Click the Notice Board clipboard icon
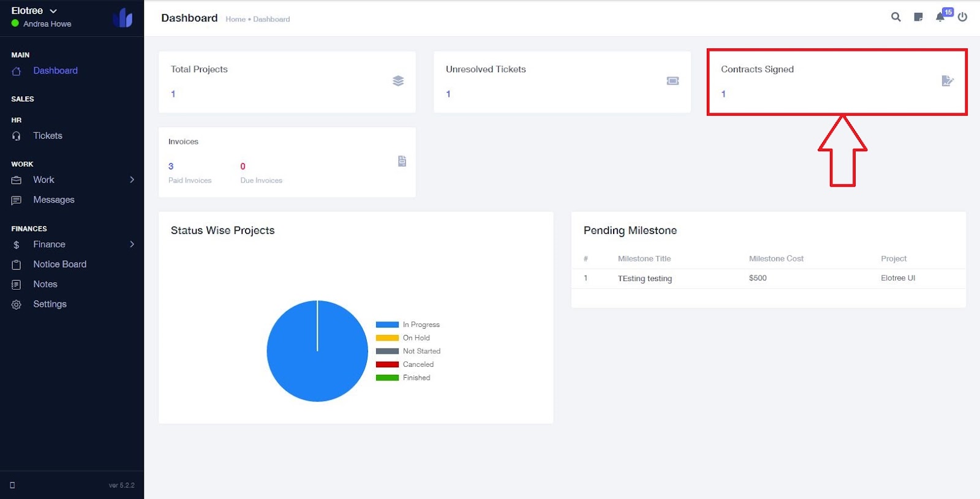The image size is (980, 499). click(17, 265)
